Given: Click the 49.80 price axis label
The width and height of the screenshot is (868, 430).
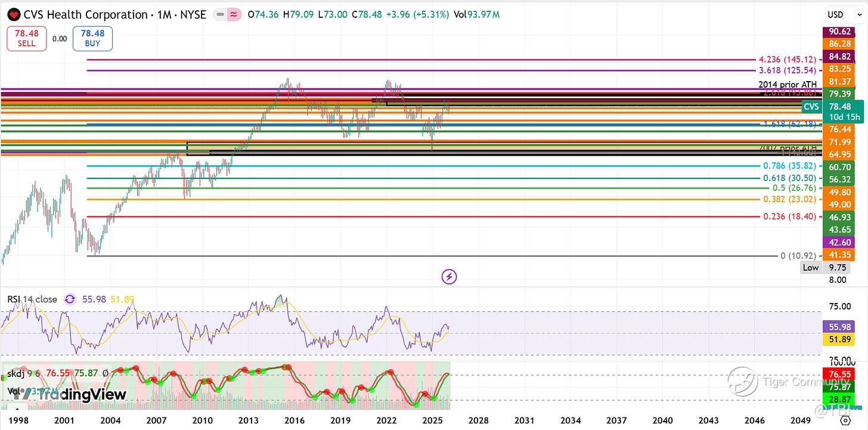Looking at the screenshot, I should tap(838, 192).
